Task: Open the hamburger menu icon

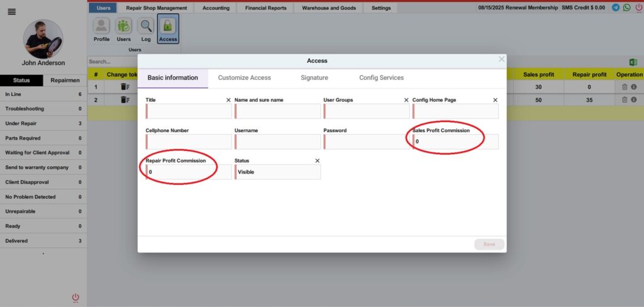Action: [x=12, y=11]
